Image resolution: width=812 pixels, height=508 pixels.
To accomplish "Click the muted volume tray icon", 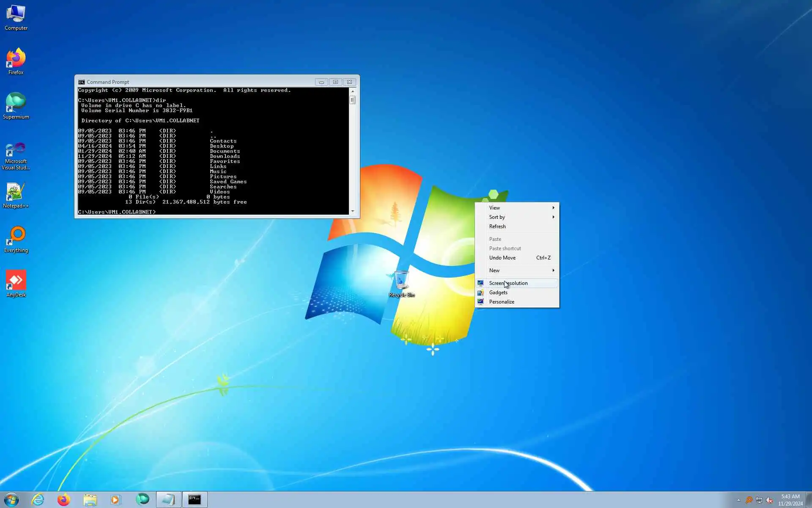I will [x=769, y=500].
